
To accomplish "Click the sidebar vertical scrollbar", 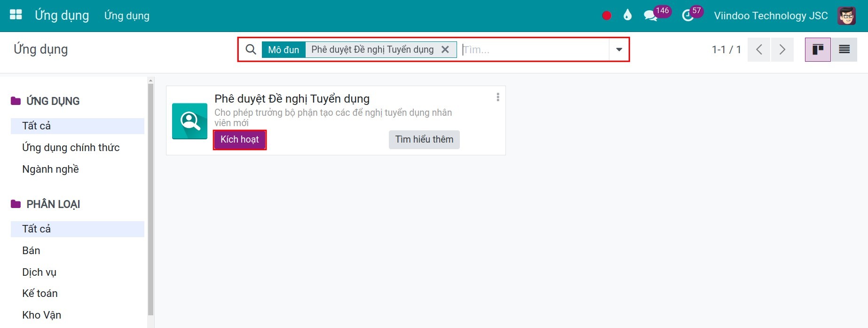I will point(150,198).
